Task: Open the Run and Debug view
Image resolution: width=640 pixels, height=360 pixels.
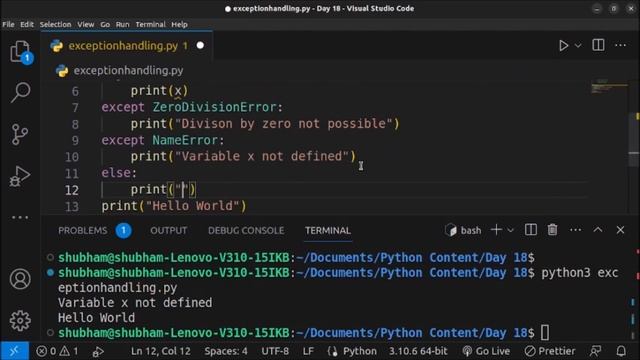Action: [20, 176]
